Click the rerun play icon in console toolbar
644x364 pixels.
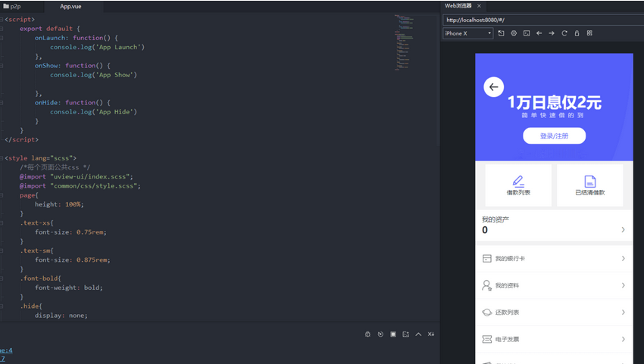[x=380, y=334]
